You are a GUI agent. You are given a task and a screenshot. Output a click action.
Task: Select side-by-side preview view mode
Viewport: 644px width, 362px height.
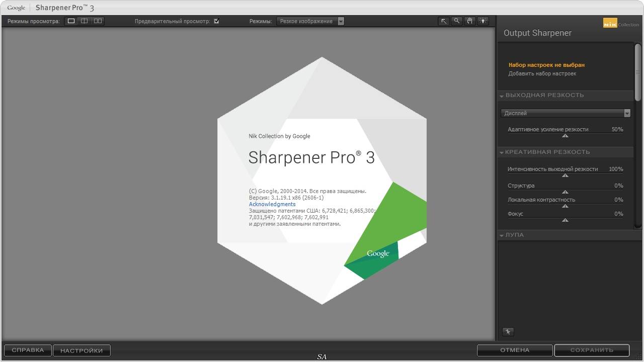98,21
